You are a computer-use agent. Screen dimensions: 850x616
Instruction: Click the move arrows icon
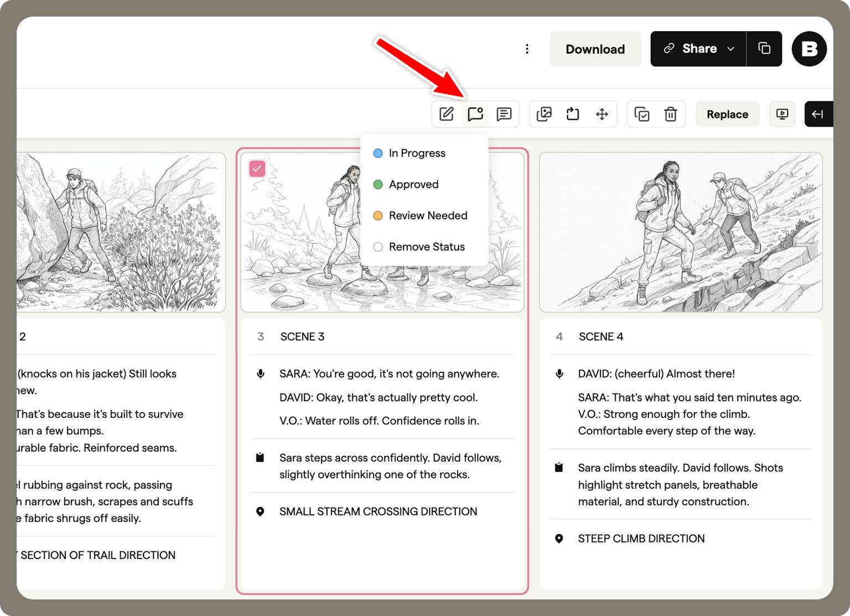pos(602,114)
